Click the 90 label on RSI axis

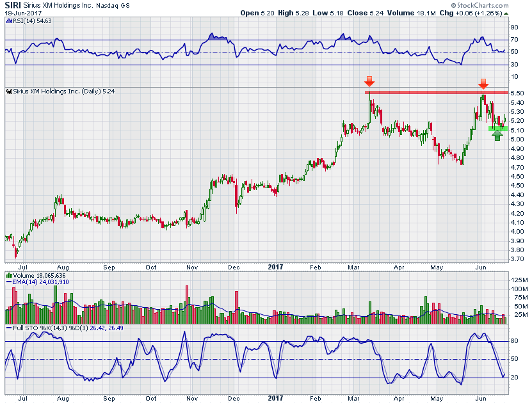[x=514, y=28]
